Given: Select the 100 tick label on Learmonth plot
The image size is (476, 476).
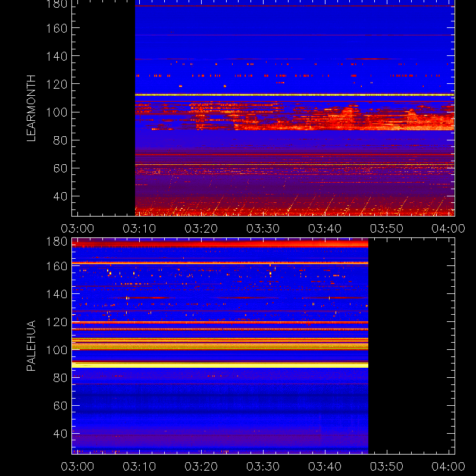Looking at the screenshot, I should [x=57, y=112].
